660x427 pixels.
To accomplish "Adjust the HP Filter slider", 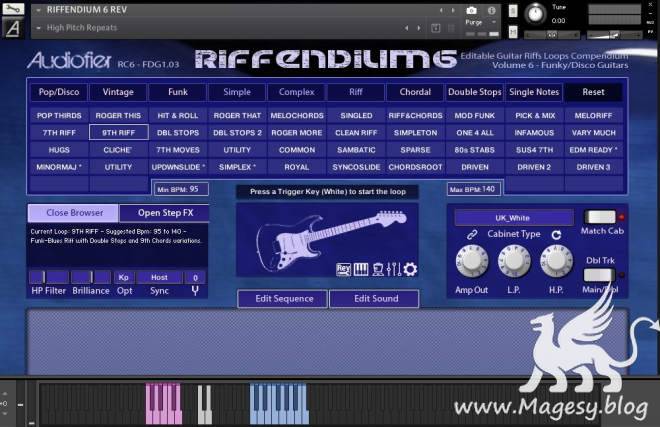I will click(x=49, y=277).
